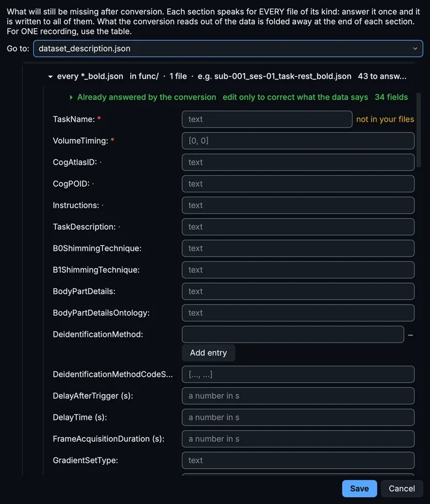Click Add entry button
The height and width of the screenshot is (504, 430).
tap(208, 353)
